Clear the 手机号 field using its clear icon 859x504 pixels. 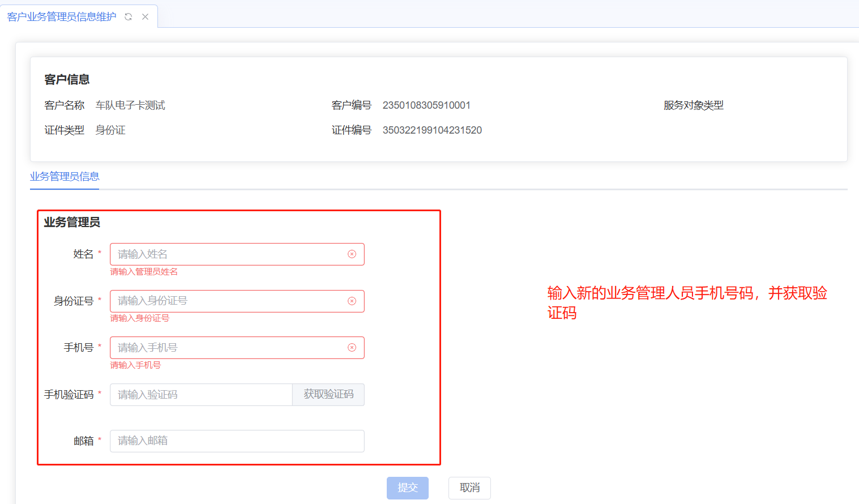pyautogui.click(x=352, y=348)
